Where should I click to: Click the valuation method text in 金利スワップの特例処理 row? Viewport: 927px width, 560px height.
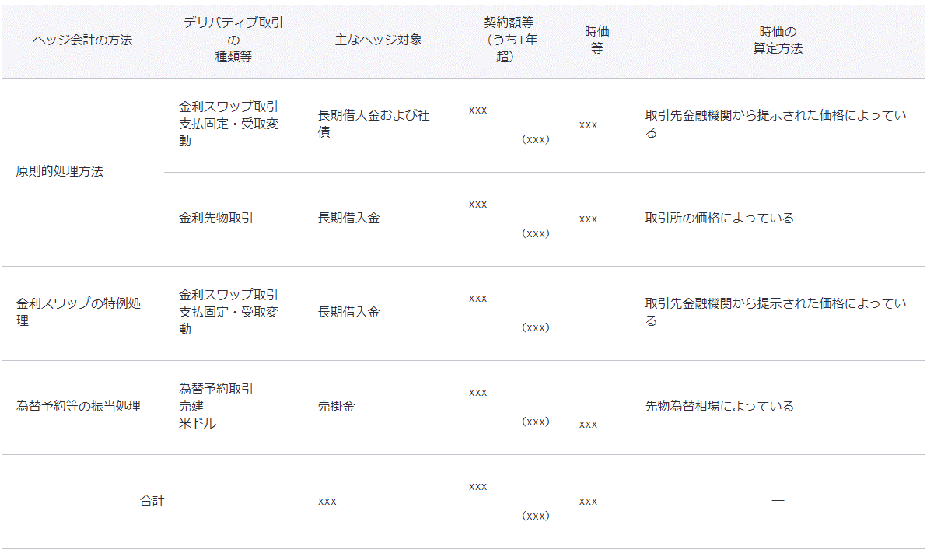[775, 312]
